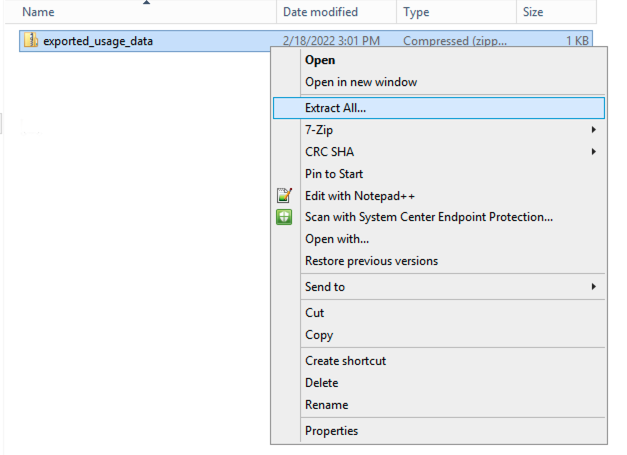Open file Properties
The image size is (627, 455).
click(331, 431)
